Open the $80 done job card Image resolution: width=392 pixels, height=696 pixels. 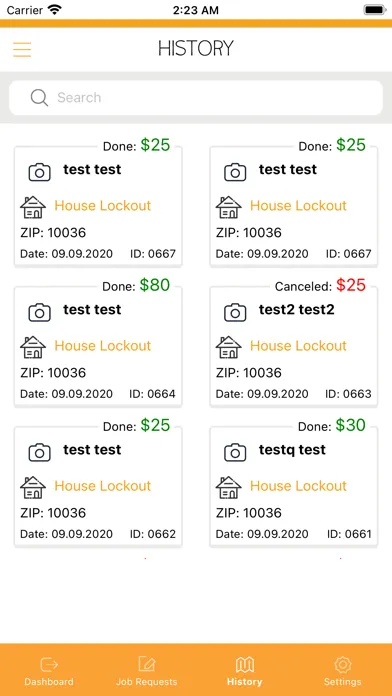[98, 346]
